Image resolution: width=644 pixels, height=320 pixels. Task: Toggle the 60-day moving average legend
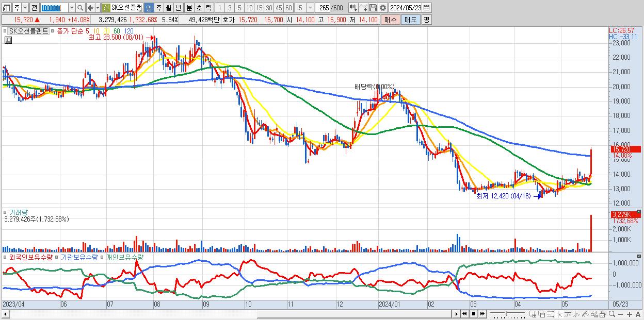117,31
